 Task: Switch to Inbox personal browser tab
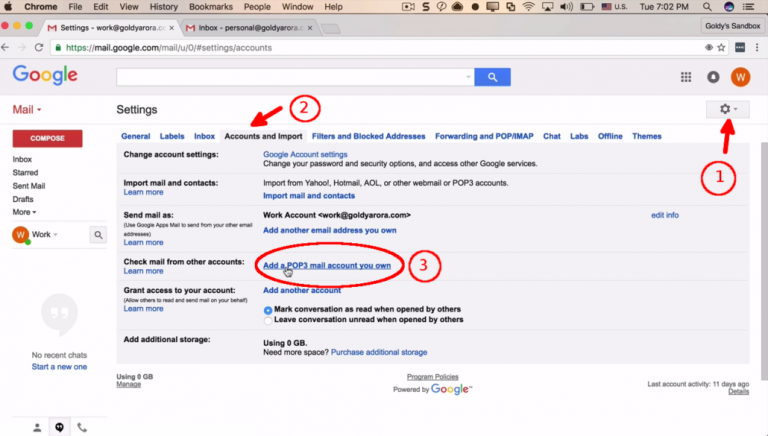coord(250,28)
